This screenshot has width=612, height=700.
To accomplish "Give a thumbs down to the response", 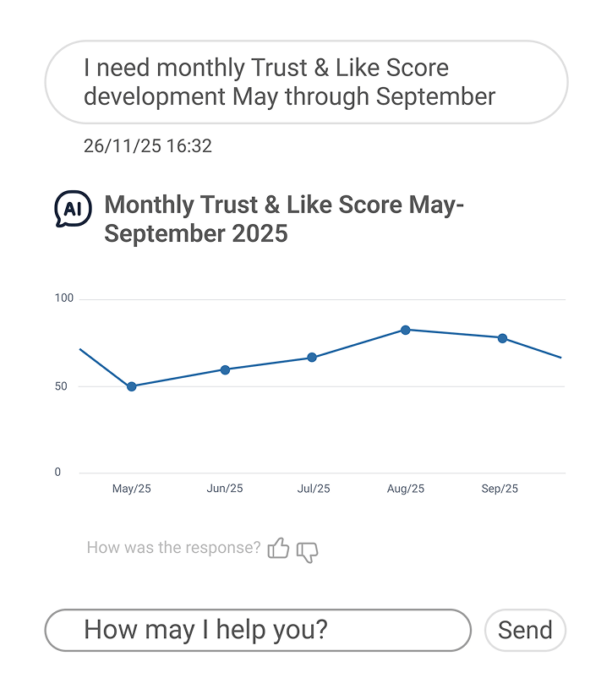I will (307, 550).
